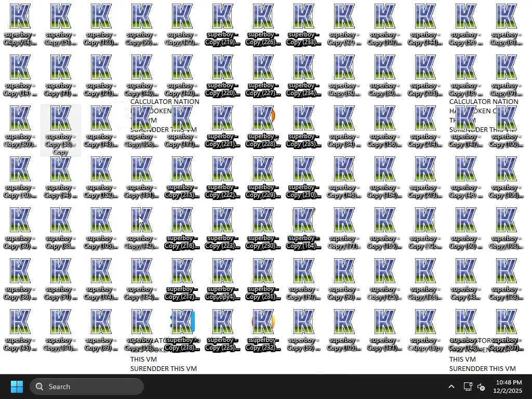Pick the superboy - Copy (156) icon
532x399 pixels.
tap(384, 126)
